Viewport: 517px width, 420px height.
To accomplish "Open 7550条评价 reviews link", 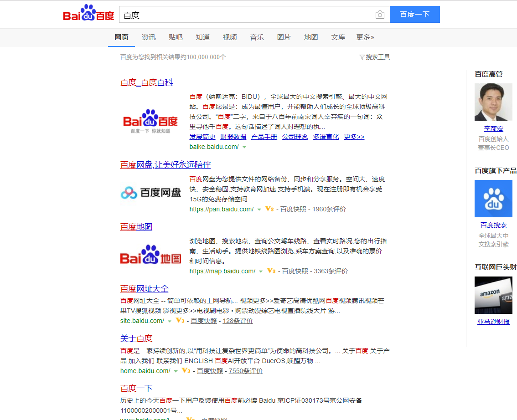I will pyautogui.click(x=246, y=371).
